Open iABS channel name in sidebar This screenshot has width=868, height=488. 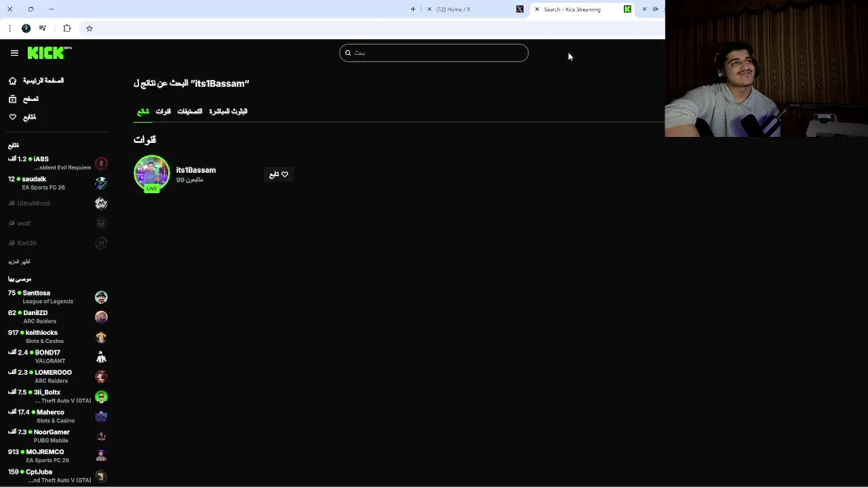pyautogui.click(x=41, y=159)
